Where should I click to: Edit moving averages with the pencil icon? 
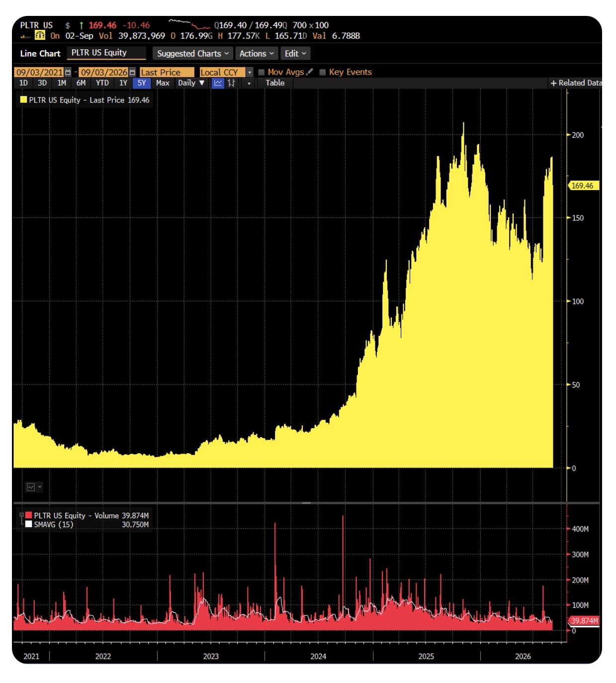click(x=310, y=72)
